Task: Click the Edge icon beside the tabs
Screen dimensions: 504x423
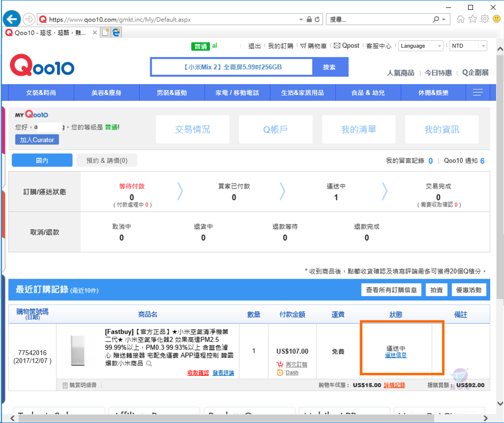Action: (x=116, y=33)
